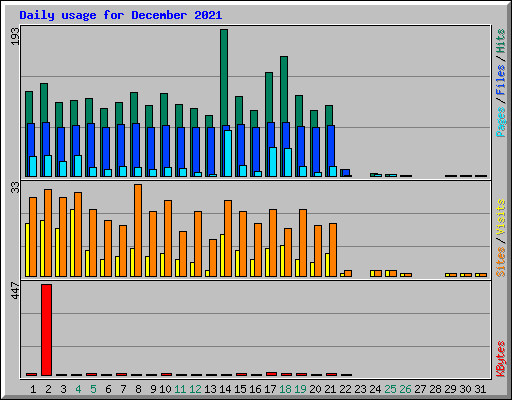Click day label '1' on the x-axis
The width and height of the screenshot is (512, 400).
[33, 389]
